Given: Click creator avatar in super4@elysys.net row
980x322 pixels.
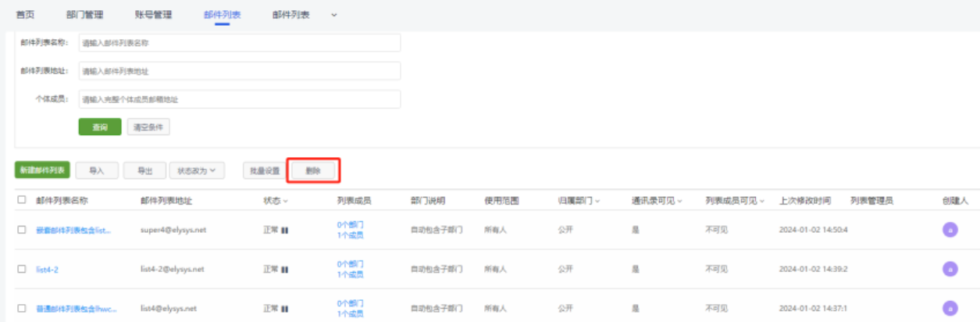Looking at the screenshot, I should 950,230.
